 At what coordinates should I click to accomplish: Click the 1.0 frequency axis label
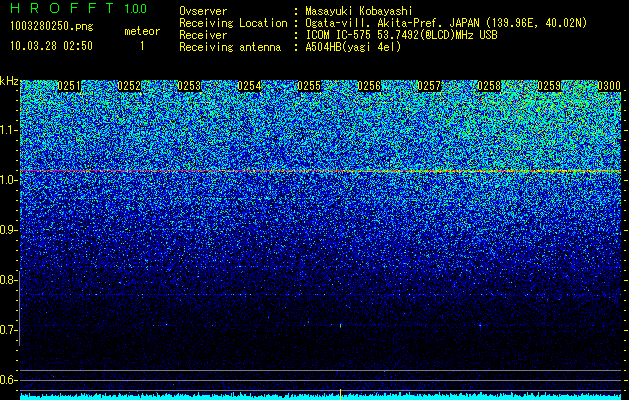[8, 180]
